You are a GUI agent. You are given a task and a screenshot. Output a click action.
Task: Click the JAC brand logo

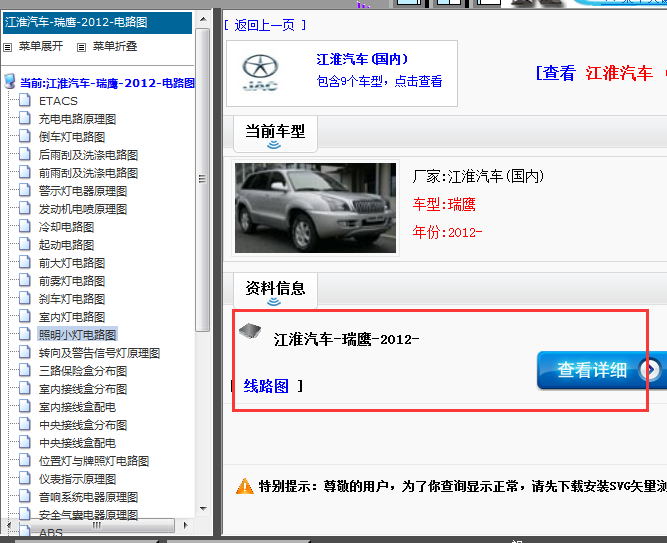click(260, 72)
